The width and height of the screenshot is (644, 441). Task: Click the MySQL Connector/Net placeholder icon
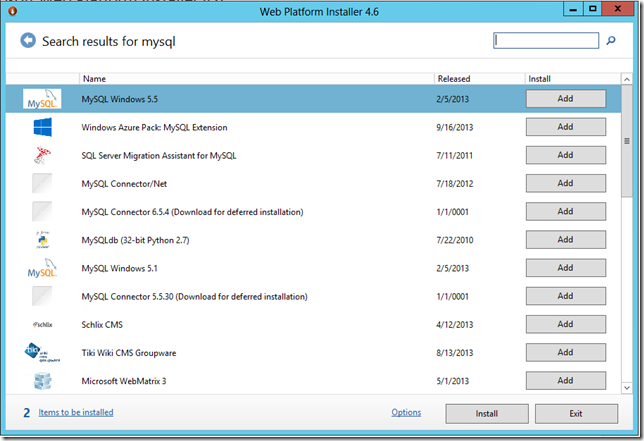tap(42, 183)
